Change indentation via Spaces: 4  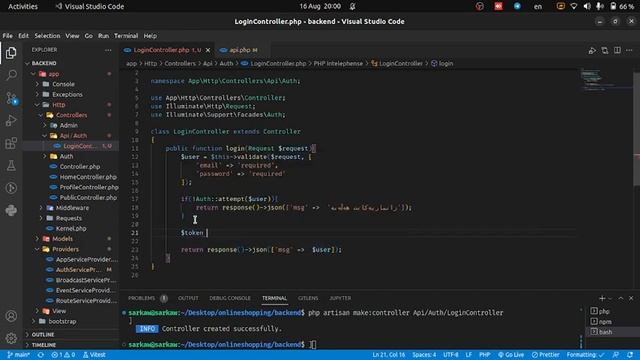[x=424, y=355]
